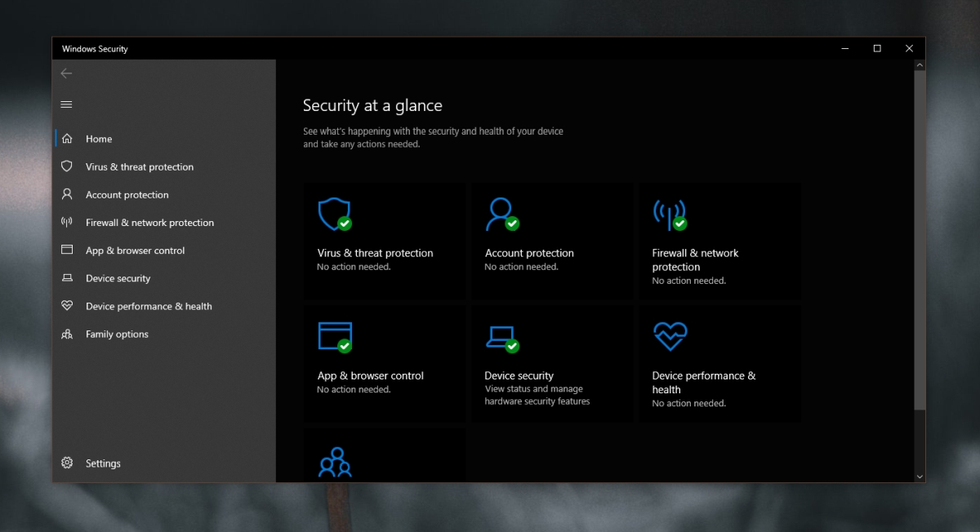Open Device performance & health in the sidebar

(x=149, y=306)
